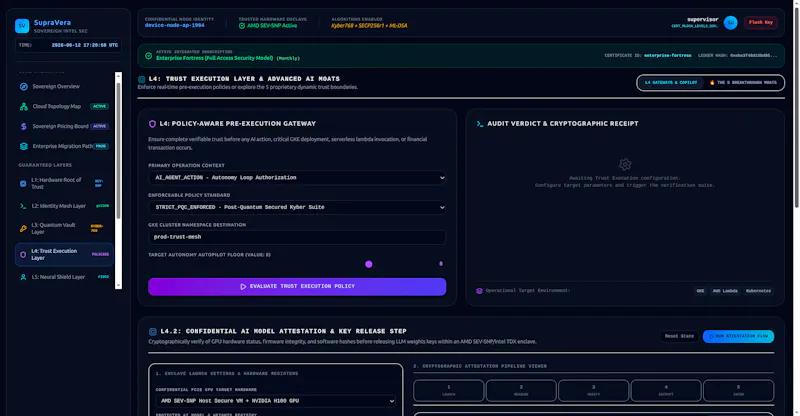Select L3: Quantum Vault Layer

(64, 229)
